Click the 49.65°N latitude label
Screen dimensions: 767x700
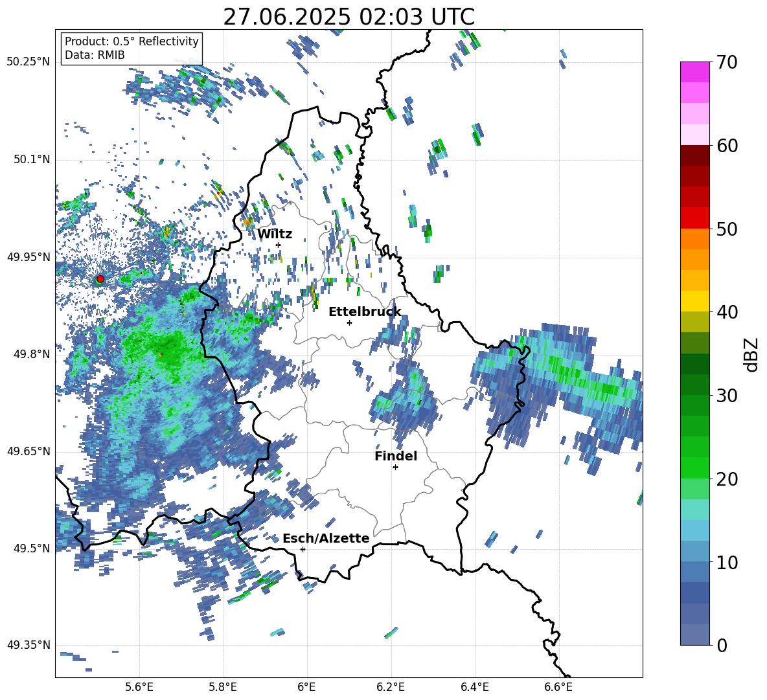tap(29, 451)
